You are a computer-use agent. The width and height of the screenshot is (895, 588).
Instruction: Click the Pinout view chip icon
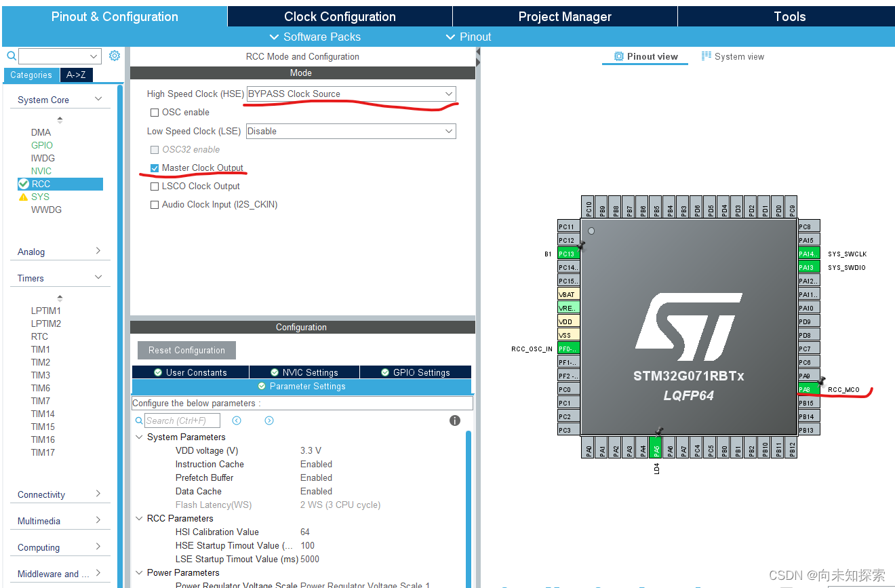click(x=618, y=56)
